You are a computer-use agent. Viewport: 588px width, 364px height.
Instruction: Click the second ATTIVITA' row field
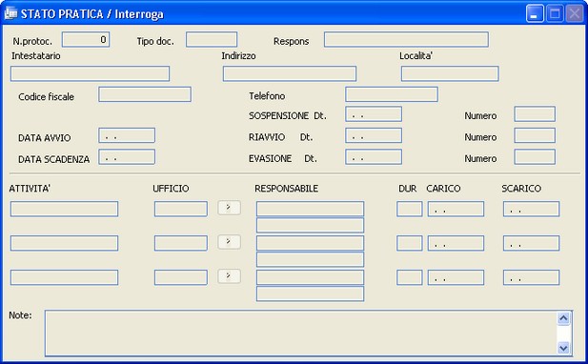pyautogui.click(x=64, y=243)
